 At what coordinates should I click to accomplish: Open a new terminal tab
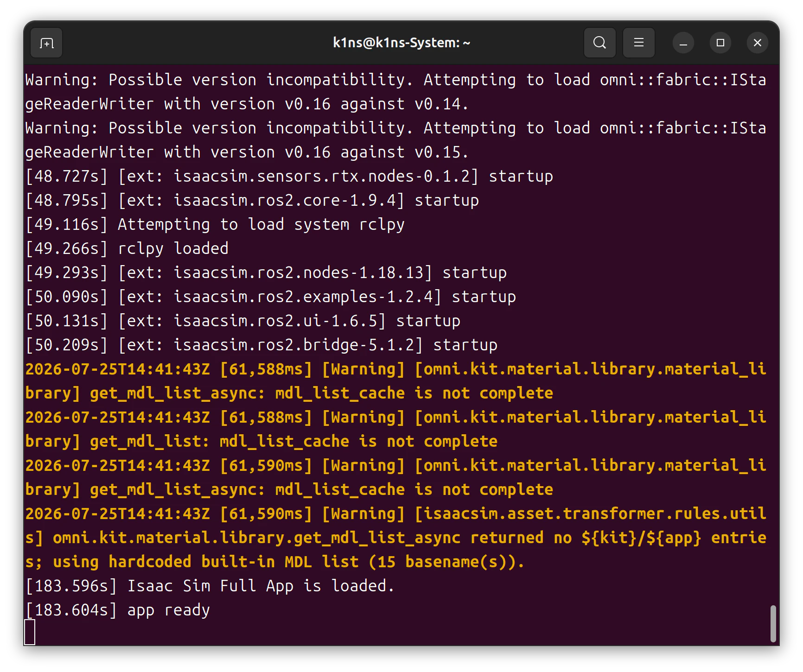coord(46,43)
